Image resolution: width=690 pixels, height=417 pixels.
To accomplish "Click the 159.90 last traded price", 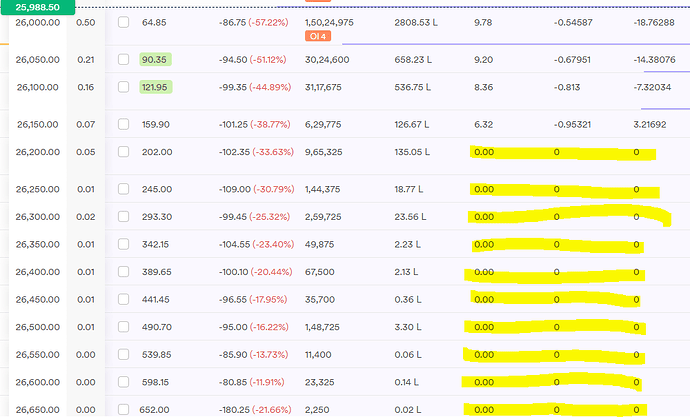I will tap(157, 125).
